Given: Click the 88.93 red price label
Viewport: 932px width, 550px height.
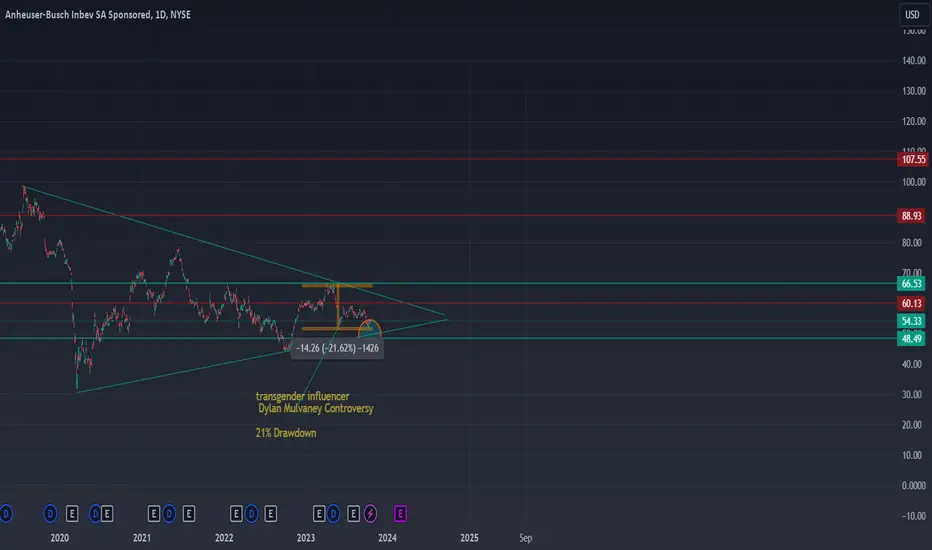Looking at the screenshot, I should [x=912, y=215].
